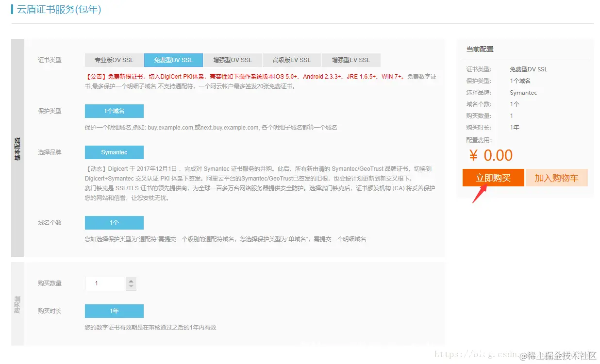Select the 增强型OV SSL certificate type
The width and height of the screenshot is (600, 364).
[x=233, y=60]
